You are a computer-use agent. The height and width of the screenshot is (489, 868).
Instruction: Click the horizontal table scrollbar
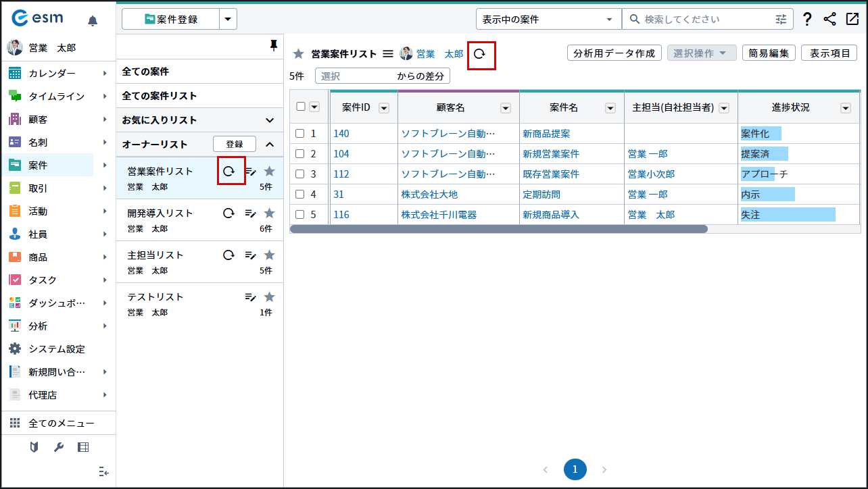pyautogui.click(x=499, y=229)
